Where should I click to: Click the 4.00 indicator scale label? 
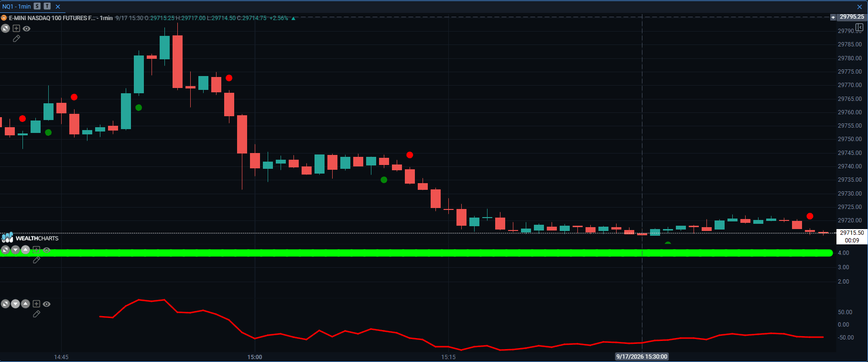tap(844, 253)
